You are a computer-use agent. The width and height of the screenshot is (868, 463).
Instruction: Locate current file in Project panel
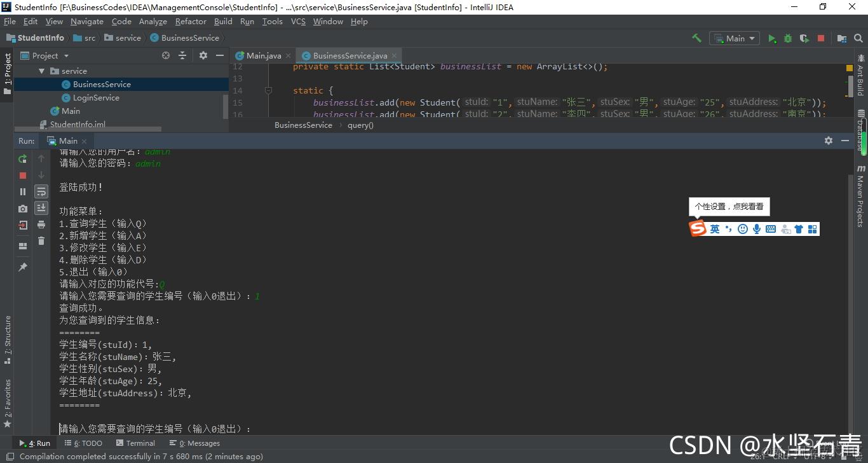click(x=166, y=55)
